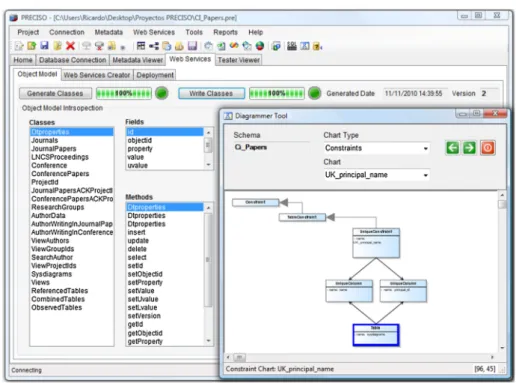The height and width of the screenshot is (383, 516).
Task: Select ObservedTables in the Classes list
Action: coord(71,307)
